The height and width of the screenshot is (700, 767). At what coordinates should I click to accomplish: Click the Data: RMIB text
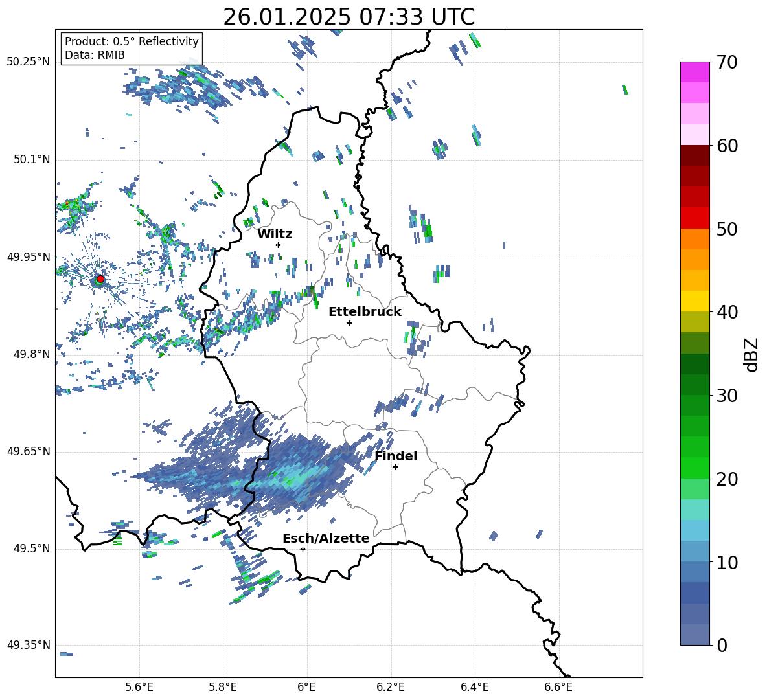(95, 55)
